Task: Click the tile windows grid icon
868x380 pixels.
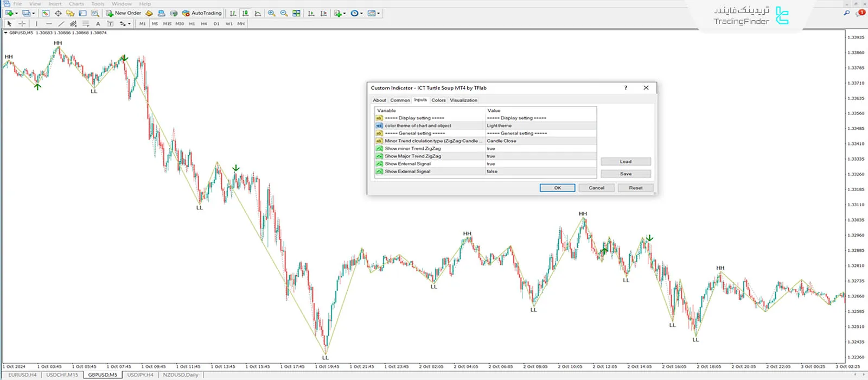Action: [x=296, y=13]
